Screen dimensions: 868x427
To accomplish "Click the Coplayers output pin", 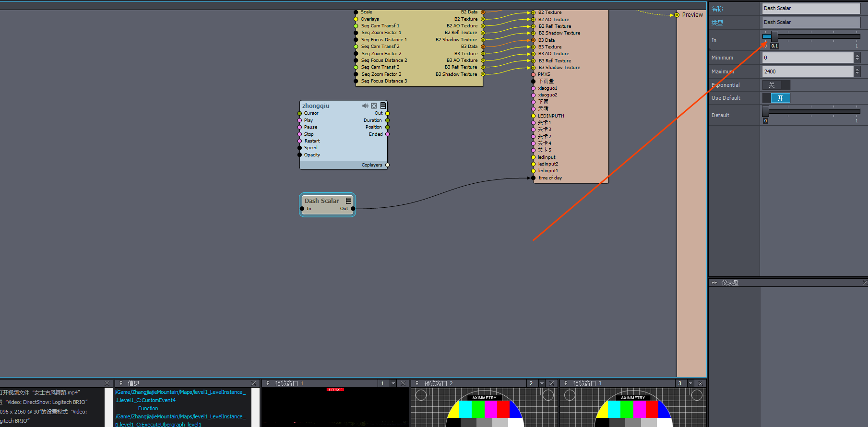I will tap(387, 165).
